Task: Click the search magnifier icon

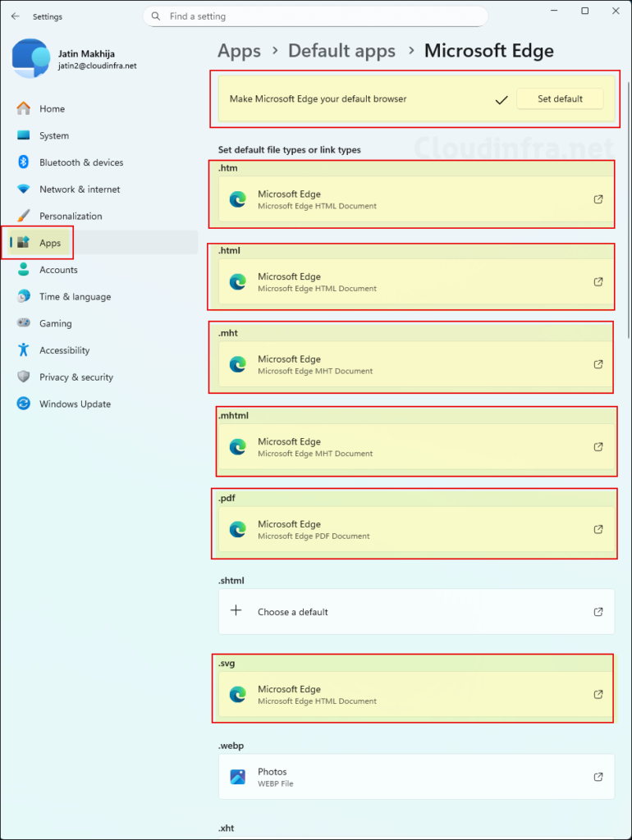Action: [x=156, y=16]
